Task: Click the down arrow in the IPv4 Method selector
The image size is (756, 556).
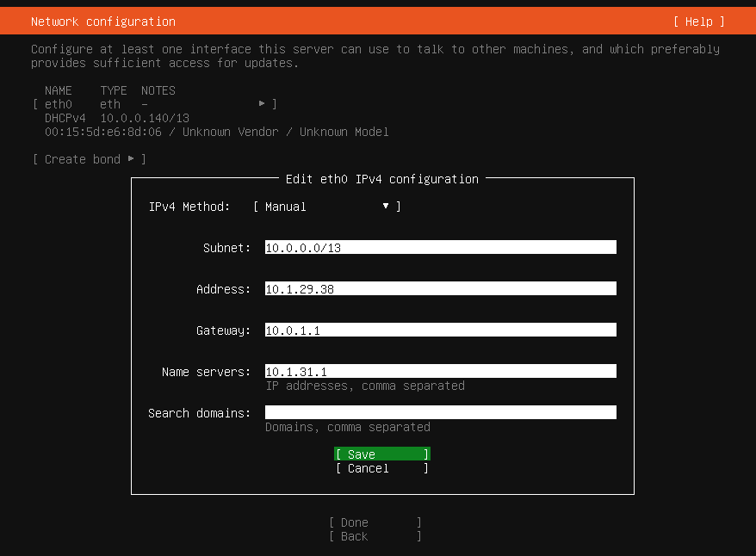Action: pyautogui.click(x=386, y=207)
